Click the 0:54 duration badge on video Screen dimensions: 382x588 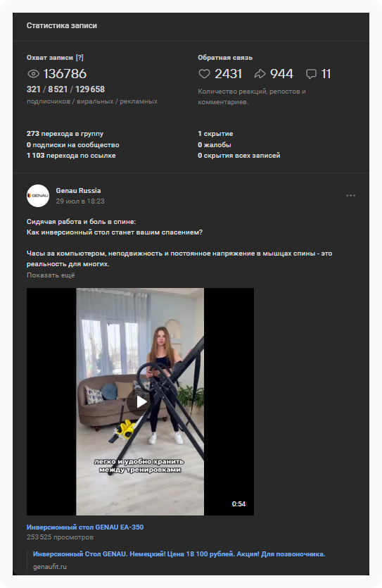238,503
